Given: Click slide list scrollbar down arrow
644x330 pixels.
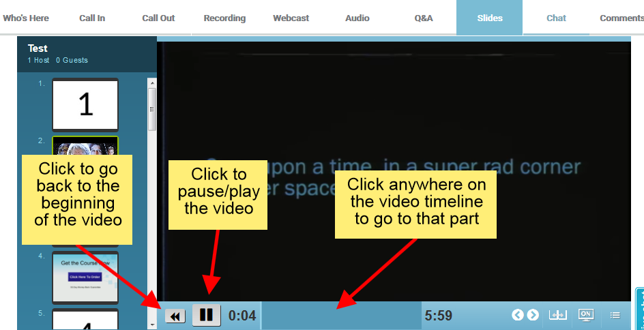Looking at the screenshot, I should tap(152, 325).
